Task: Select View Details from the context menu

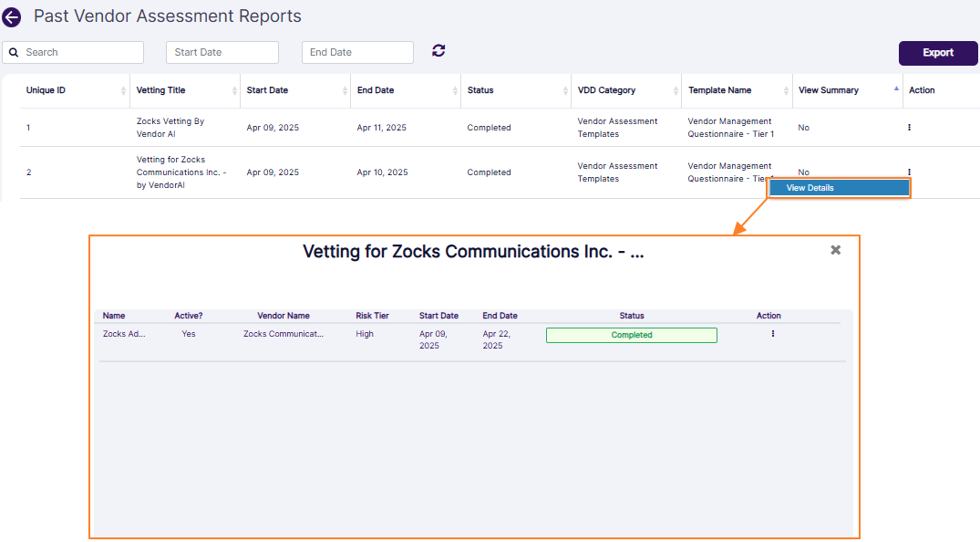Action: [839, 187]
